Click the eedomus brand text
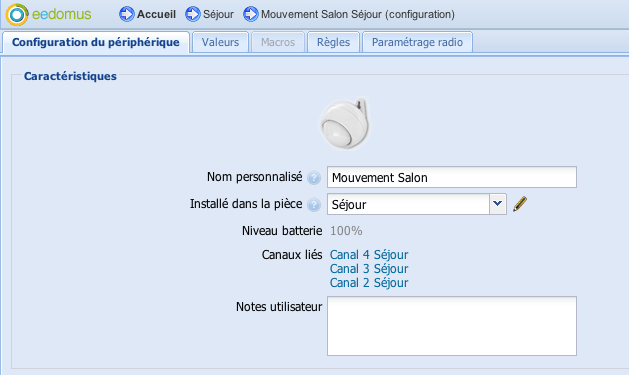Screen dimensions: 629x375 click(62, 14)
